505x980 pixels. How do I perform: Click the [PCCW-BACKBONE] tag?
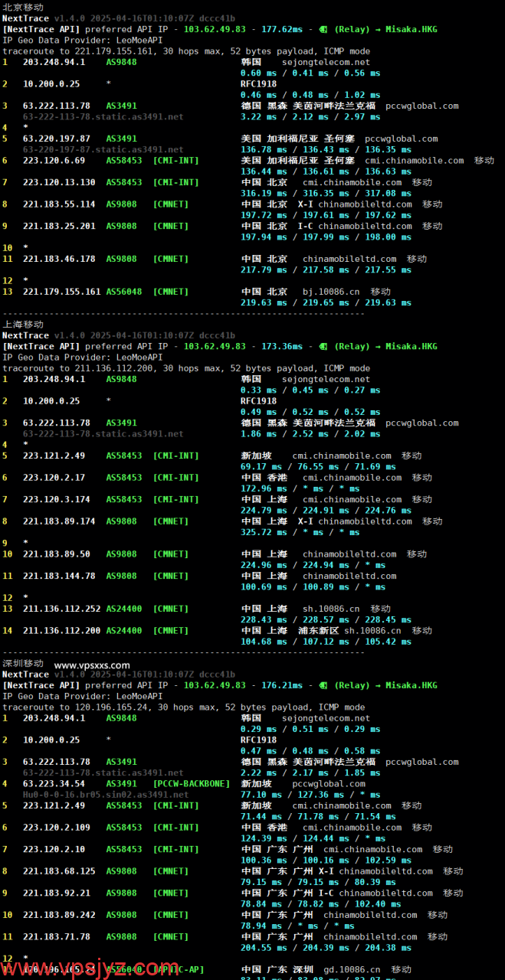[191, 783]
